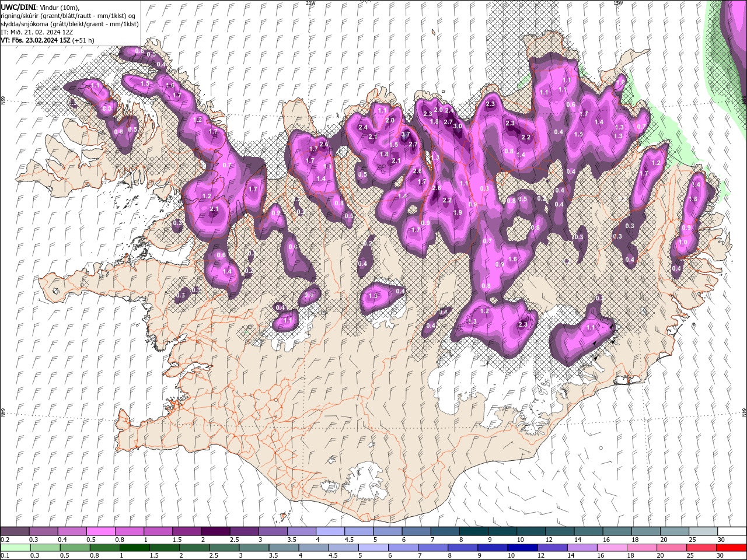Click top-row legend swatch between 5 and 6
Viewport: 747px width, 560px height.
pos(388,531)
